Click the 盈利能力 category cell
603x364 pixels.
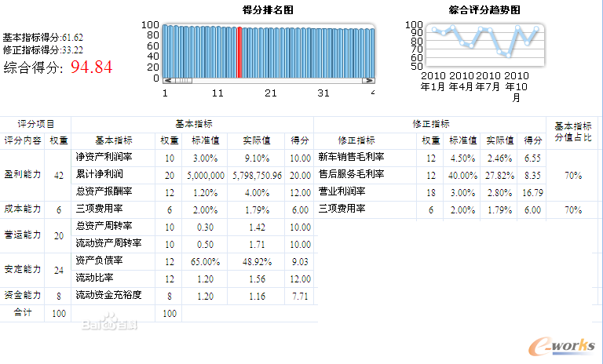click(x=22, y=174)
